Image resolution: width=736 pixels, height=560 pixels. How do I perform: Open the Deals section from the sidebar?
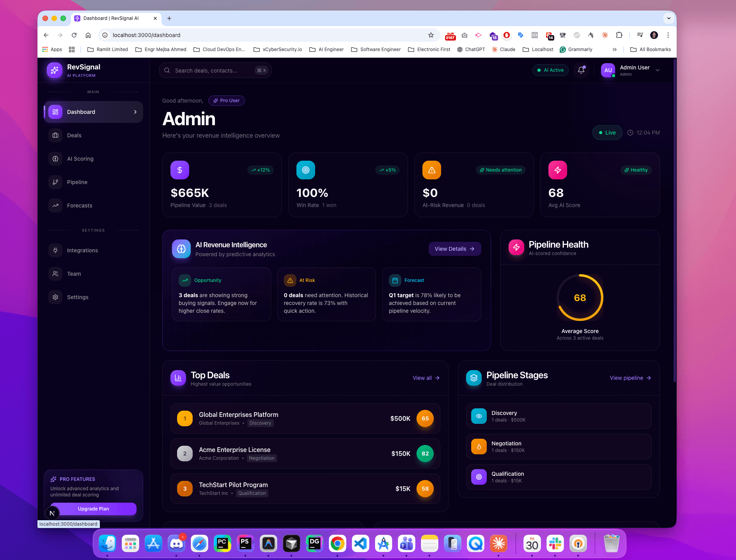click(x=74, y=135)
